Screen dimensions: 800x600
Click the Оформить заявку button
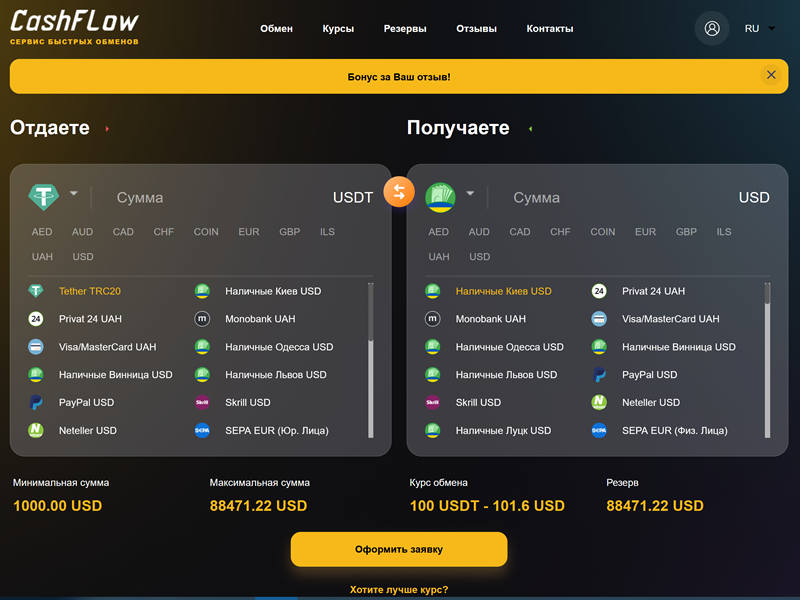(x=399, y=549)
